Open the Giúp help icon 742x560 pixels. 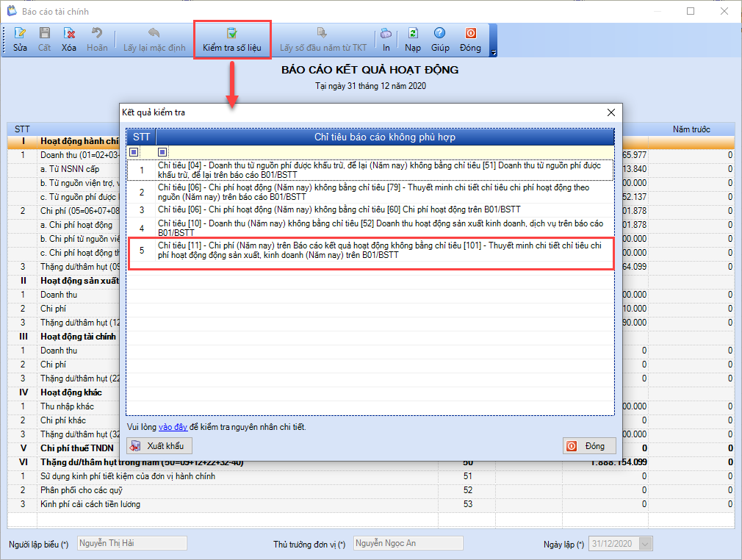[439, 33]
